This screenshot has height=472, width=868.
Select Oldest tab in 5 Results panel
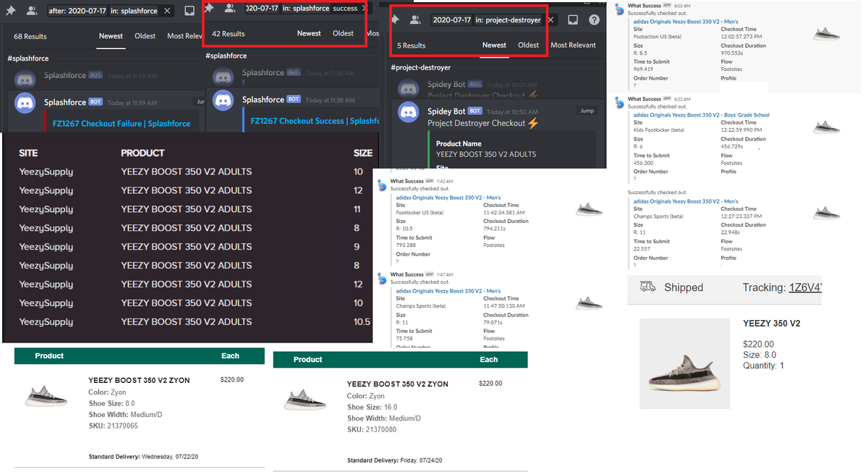pos(529,45)
